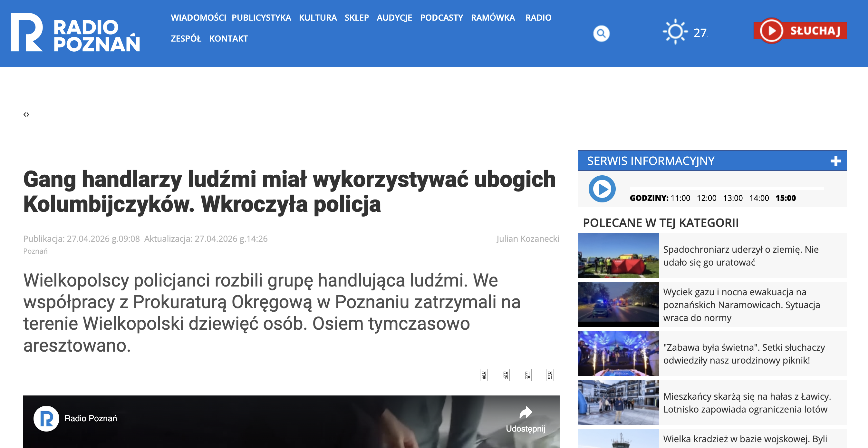Click the news audio progress bar

pos(727,189)
